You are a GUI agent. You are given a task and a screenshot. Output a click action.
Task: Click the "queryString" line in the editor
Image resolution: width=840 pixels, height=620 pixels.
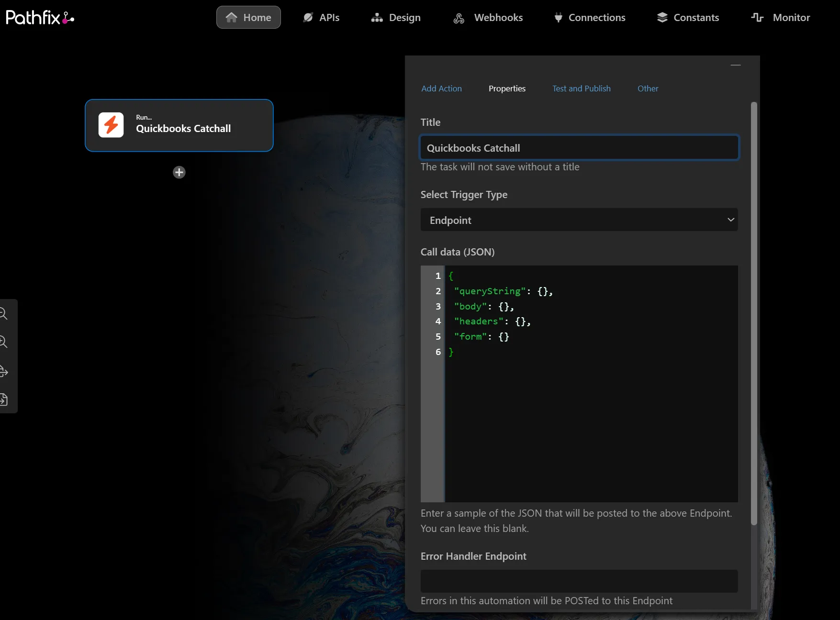tap(503, 291)
